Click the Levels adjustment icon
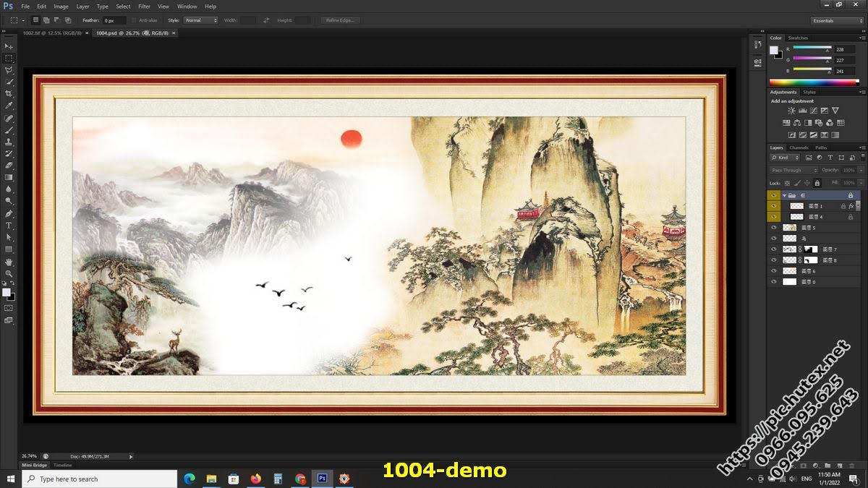Screen dimensions: 868x488 [x=802, y=111]
